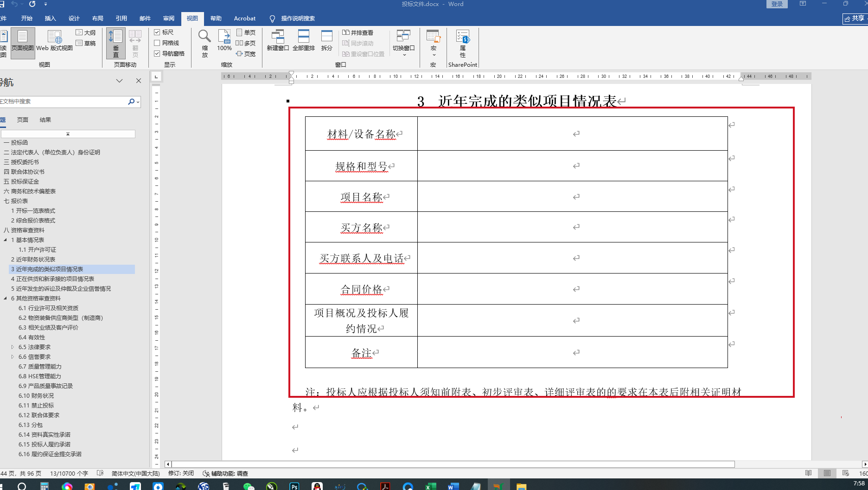Open File Explorer from the taskbar
This screenshot has width=868, height=490.
coord(522,486)
